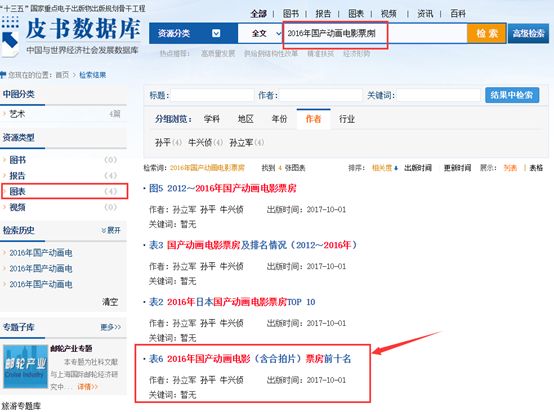
Task: Switch grouping to 学科
Action: tap(212, 119)
